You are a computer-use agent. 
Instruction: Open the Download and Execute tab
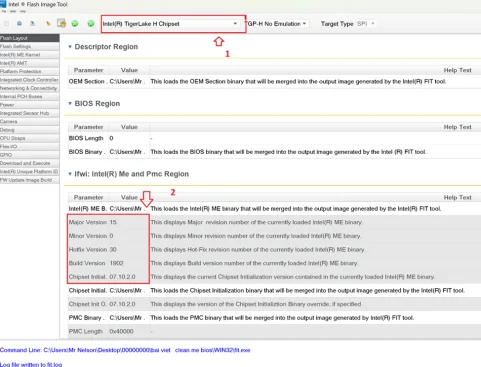coord(30,163)
